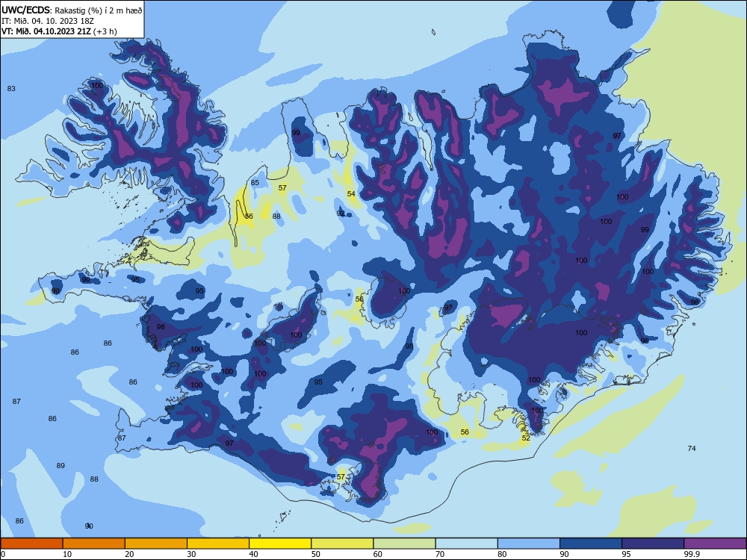Click the dark orange 0–10 legend swatch
Screen dimensions: 747x560
tap(31, 544)
